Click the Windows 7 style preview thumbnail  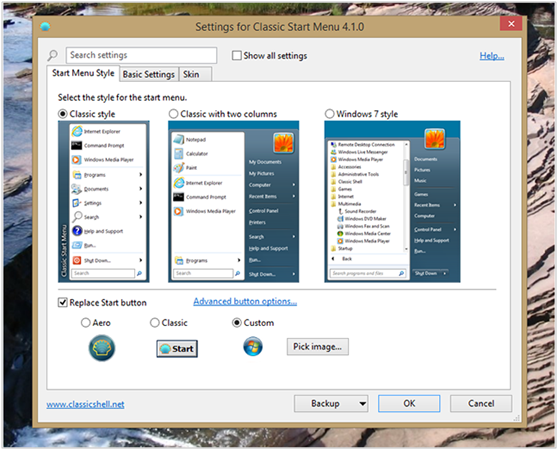point(392,202)
